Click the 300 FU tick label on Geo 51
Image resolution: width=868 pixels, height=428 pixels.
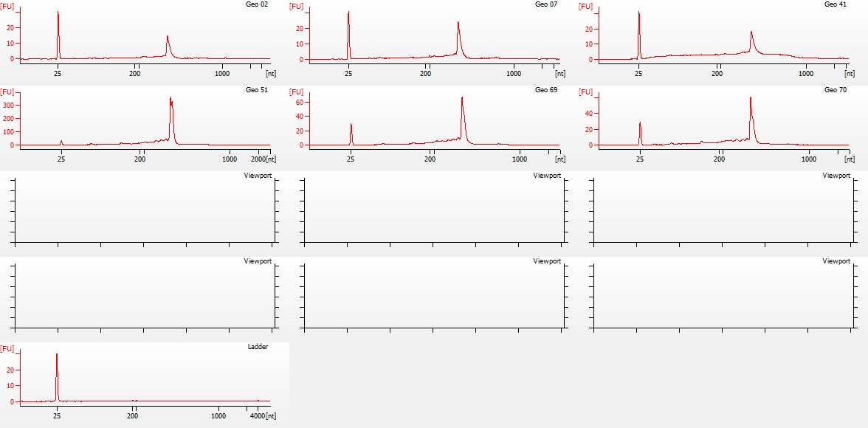click(x=9, y=106)
